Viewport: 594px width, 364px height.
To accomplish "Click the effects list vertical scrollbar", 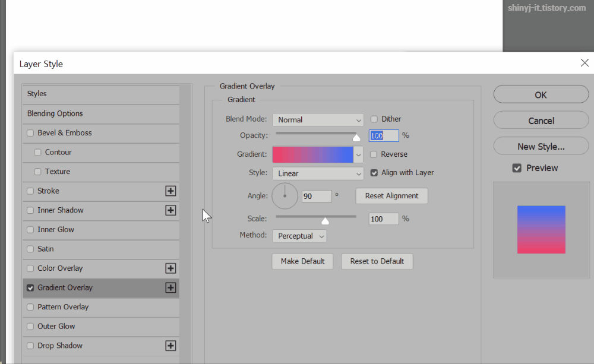I will point(185,223).
